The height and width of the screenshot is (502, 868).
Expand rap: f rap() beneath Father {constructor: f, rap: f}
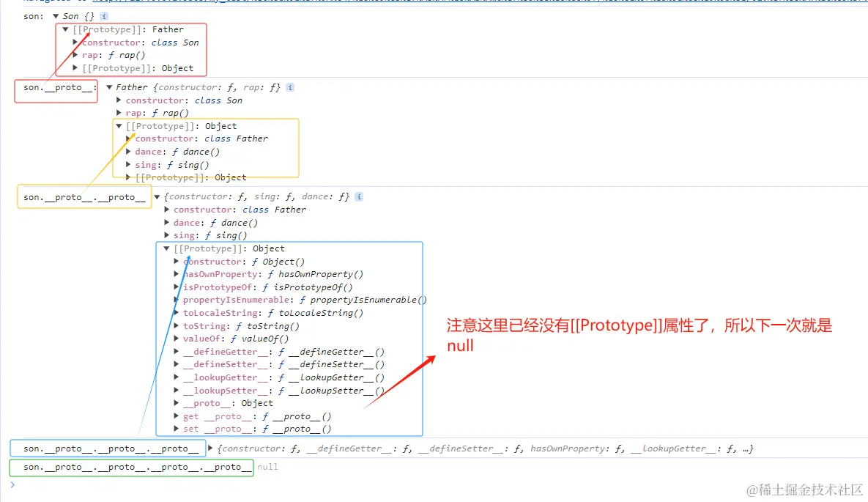point(119,113)
